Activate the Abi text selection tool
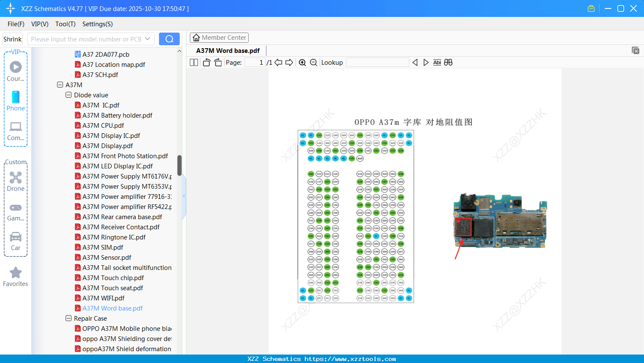Screen dimensions: 644x363 [x=437, y=62]
